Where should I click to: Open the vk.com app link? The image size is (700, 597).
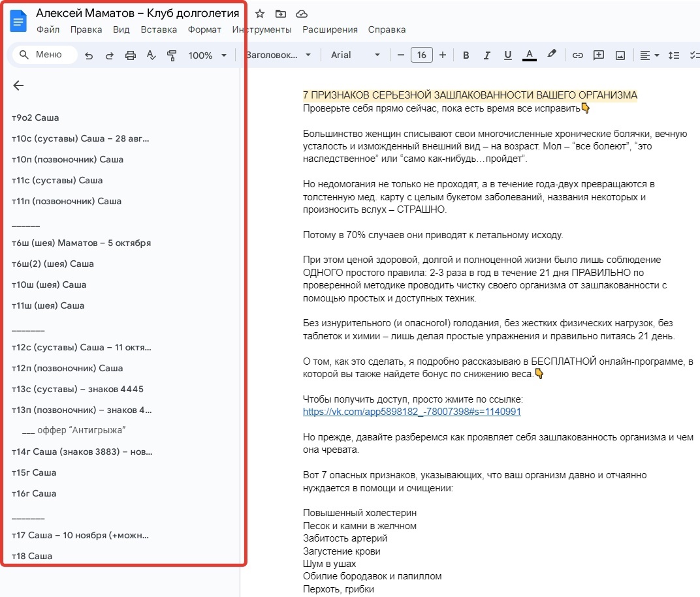(411, 412)
